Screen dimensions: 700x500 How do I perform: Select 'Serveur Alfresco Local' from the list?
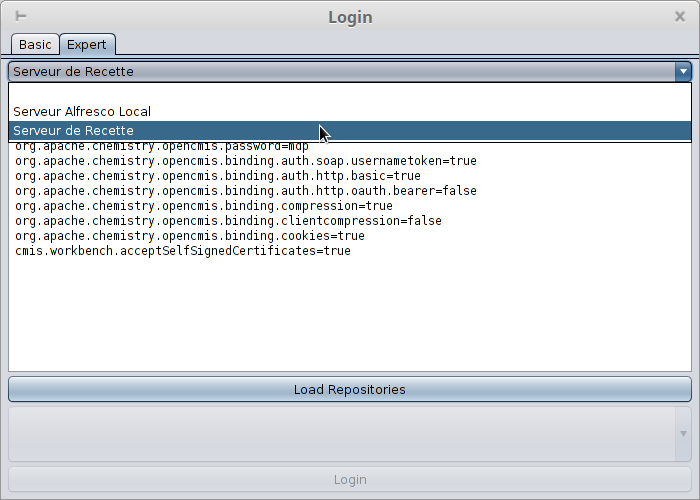[x=350, y=112]
